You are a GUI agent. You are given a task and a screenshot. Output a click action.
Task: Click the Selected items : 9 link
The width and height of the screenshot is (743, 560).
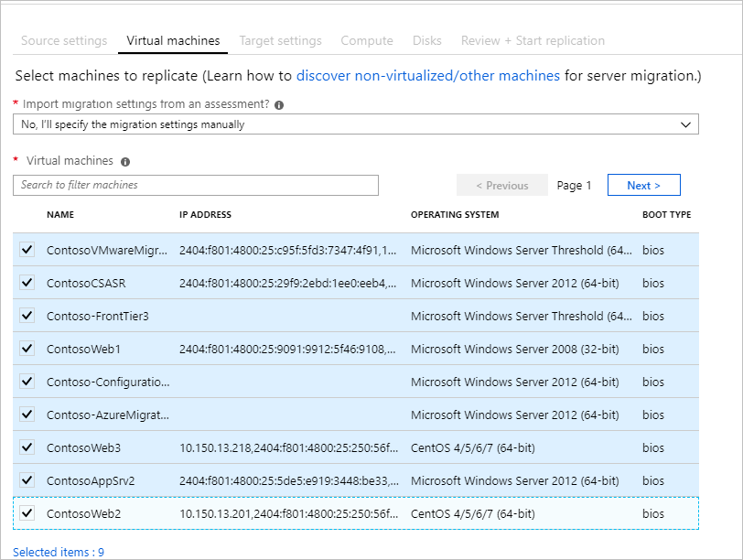(x=59, y=552)
